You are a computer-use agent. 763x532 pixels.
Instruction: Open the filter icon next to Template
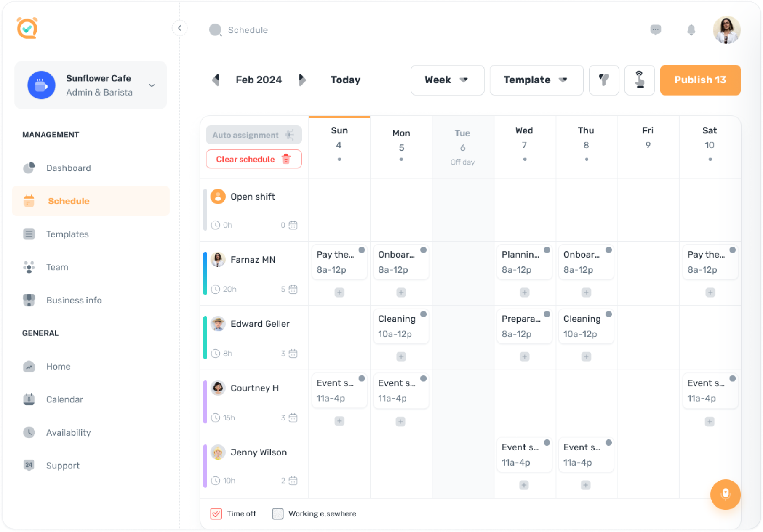click(604, 80)
